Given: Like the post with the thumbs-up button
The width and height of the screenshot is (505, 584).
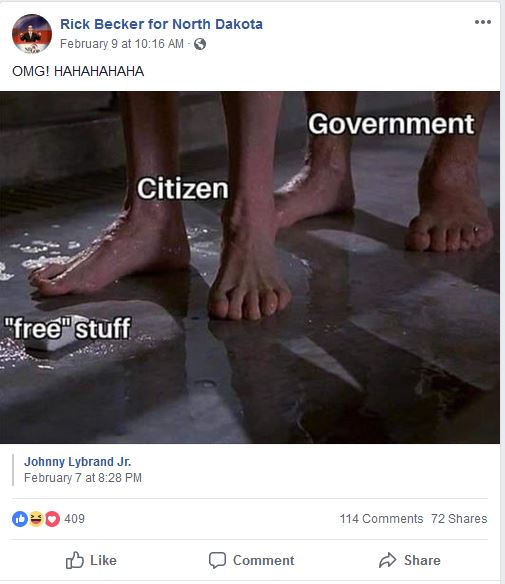Looking at the screenshot, I should 91,560.
